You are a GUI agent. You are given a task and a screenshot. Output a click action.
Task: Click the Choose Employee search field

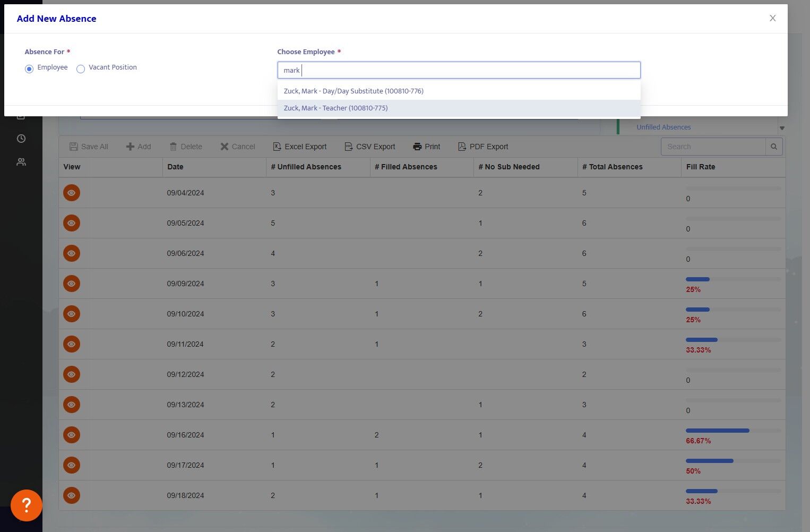point(459,70)
